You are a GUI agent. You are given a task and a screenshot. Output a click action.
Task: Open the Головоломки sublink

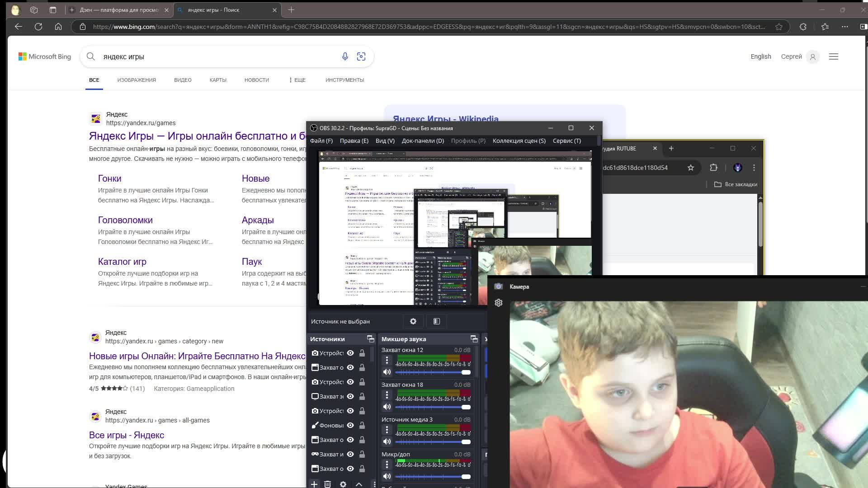125,220
